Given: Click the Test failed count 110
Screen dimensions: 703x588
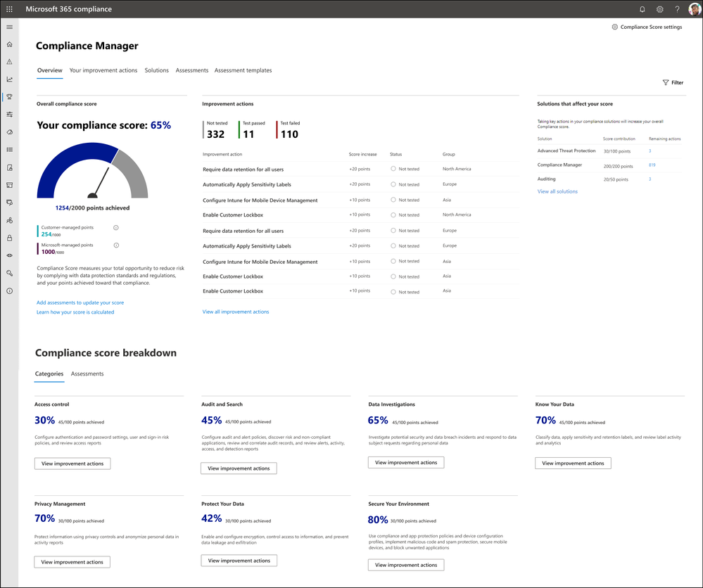Looking at the screenshot, I should tap(289, 134).
